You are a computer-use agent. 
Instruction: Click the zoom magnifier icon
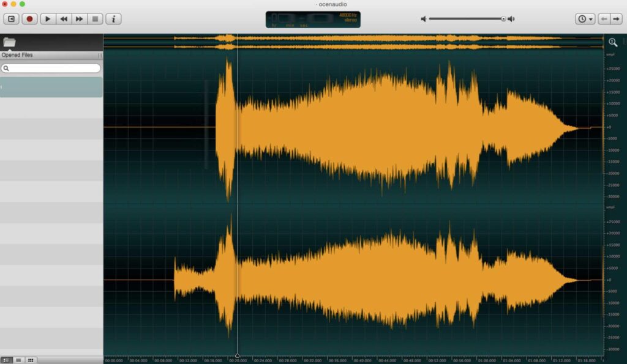pyautogui.click(x=612, y=42)
